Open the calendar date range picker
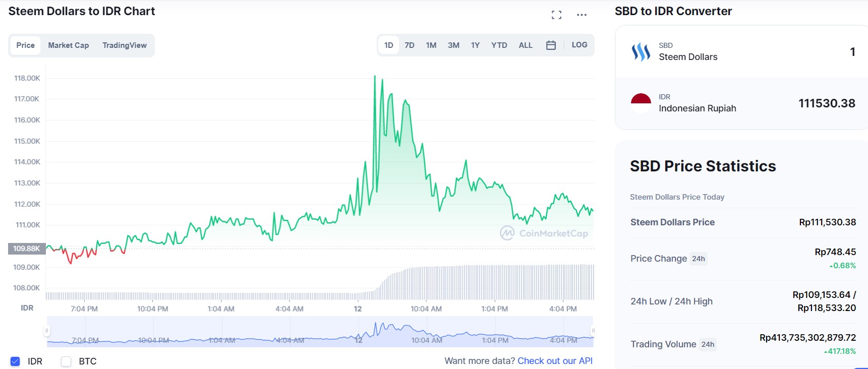868x369 pixels. coord(551,45)
